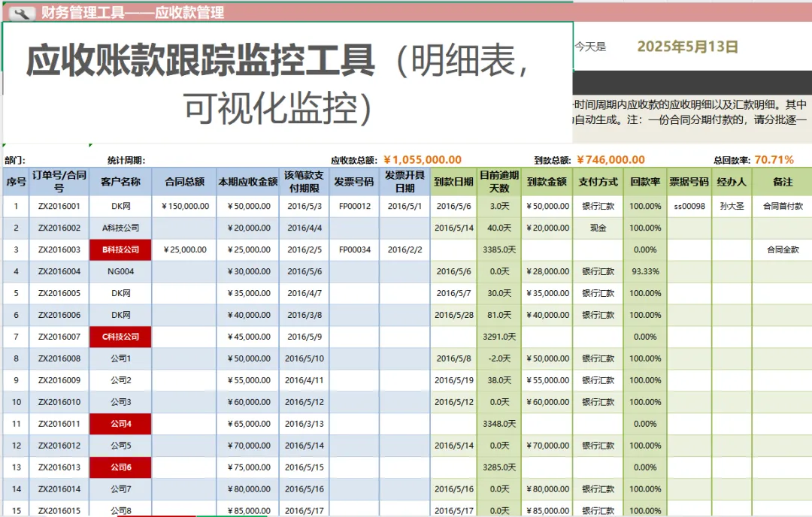Select the 到款日期 column header
The height and width of the screenshot is (517, 812).
453,182
